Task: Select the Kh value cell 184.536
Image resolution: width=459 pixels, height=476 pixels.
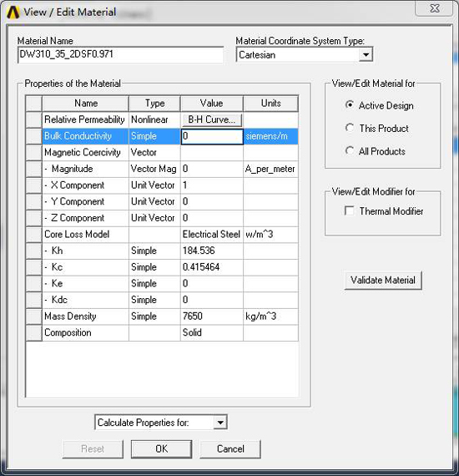Action: pos(212,251)
